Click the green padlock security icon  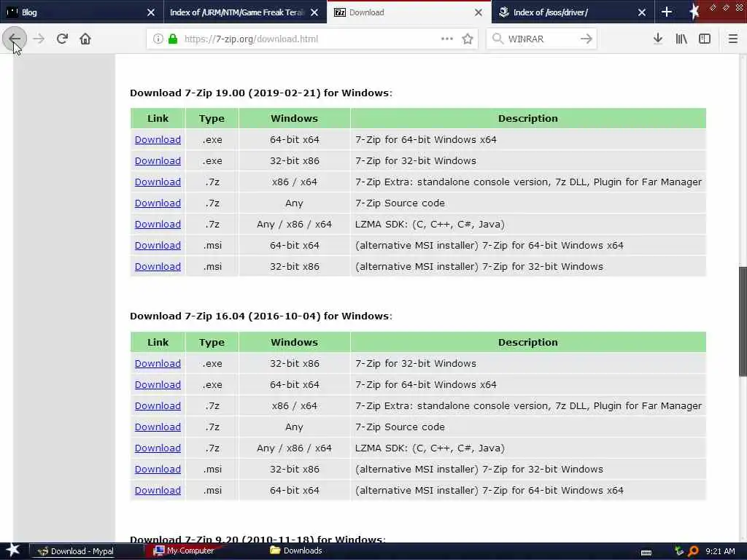point(173,39)
